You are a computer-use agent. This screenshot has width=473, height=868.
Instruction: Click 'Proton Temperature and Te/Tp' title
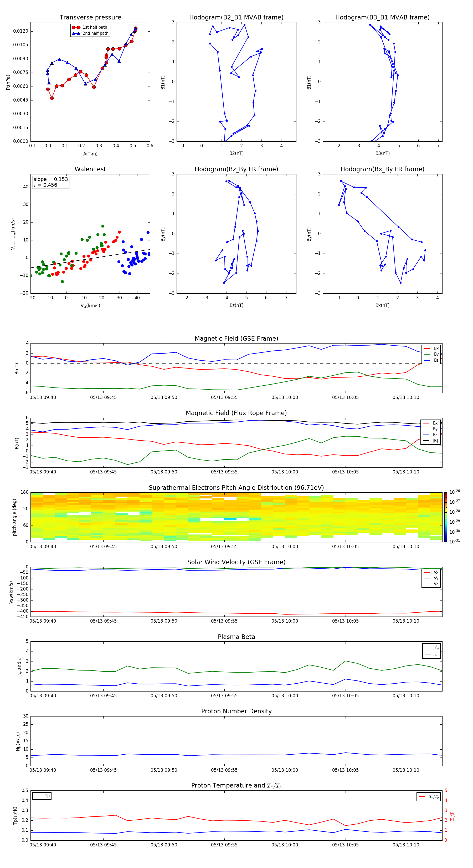coord(236,786)
